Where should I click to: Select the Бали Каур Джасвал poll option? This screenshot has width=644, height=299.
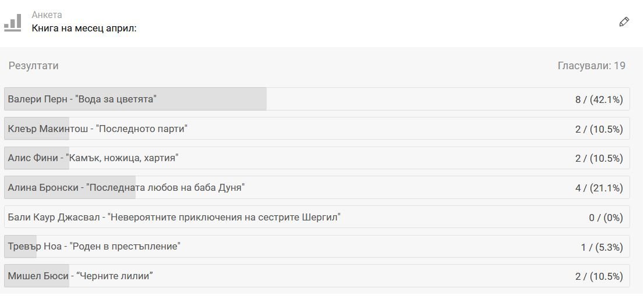(174, 218)
